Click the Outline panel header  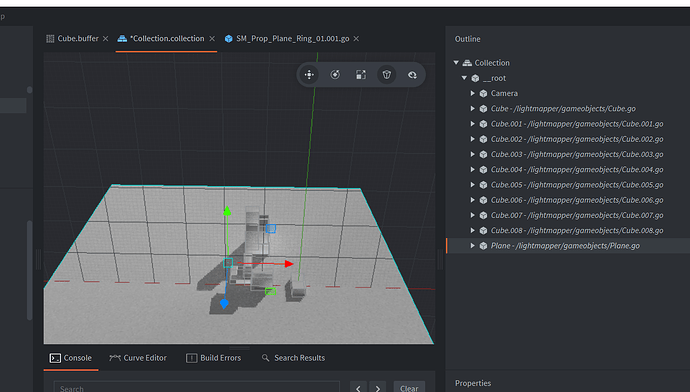coord(467,39)
